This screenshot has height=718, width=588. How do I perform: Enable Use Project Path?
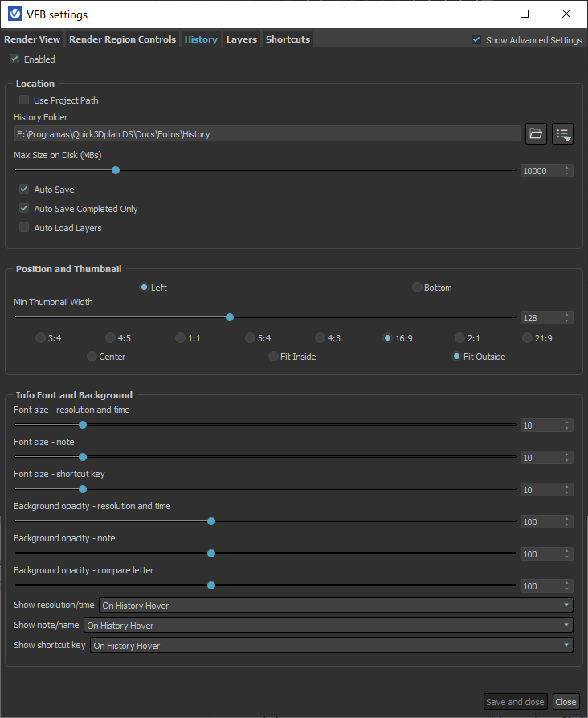[24, 100]
